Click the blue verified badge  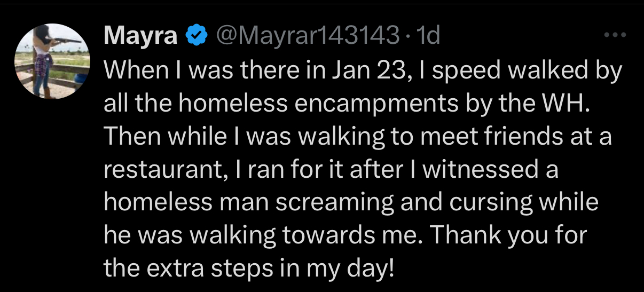[x=196, y=36]
